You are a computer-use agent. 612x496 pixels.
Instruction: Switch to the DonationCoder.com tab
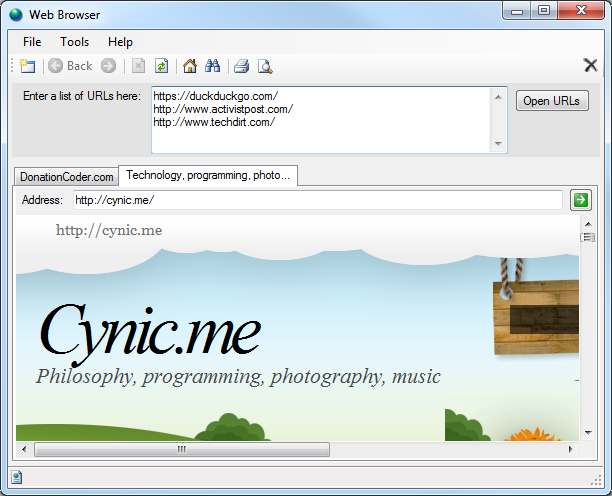coord(66,177)
